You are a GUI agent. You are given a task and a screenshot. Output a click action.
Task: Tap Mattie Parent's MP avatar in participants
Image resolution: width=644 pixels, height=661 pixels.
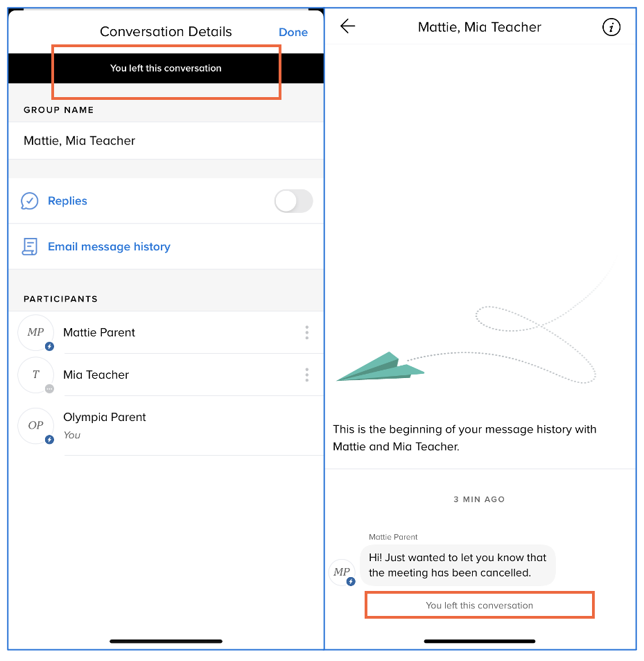[x=36, y=333]
